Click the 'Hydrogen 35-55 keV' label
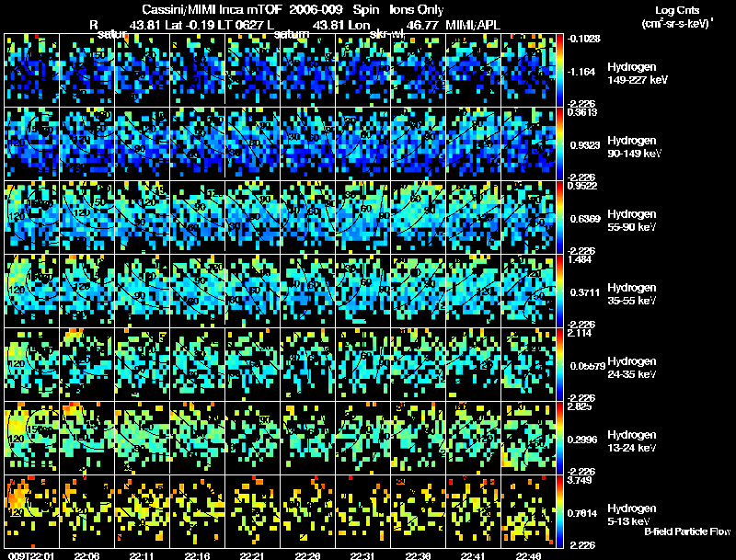 pyautogui.click(x=631, y=294)
